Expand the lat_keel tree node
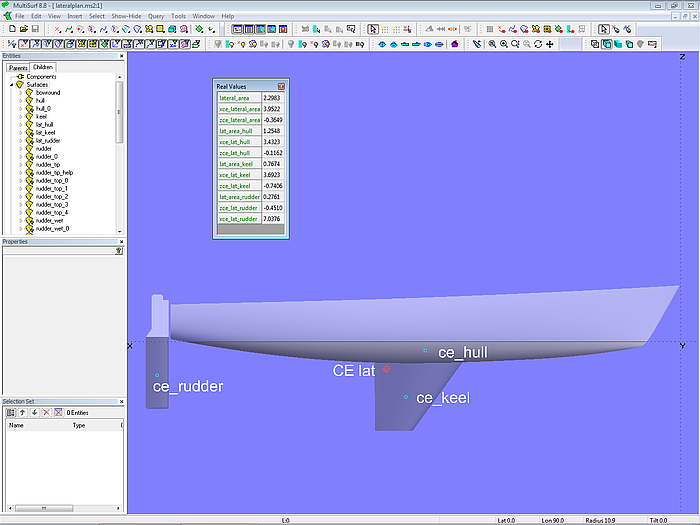 (20, 133)
